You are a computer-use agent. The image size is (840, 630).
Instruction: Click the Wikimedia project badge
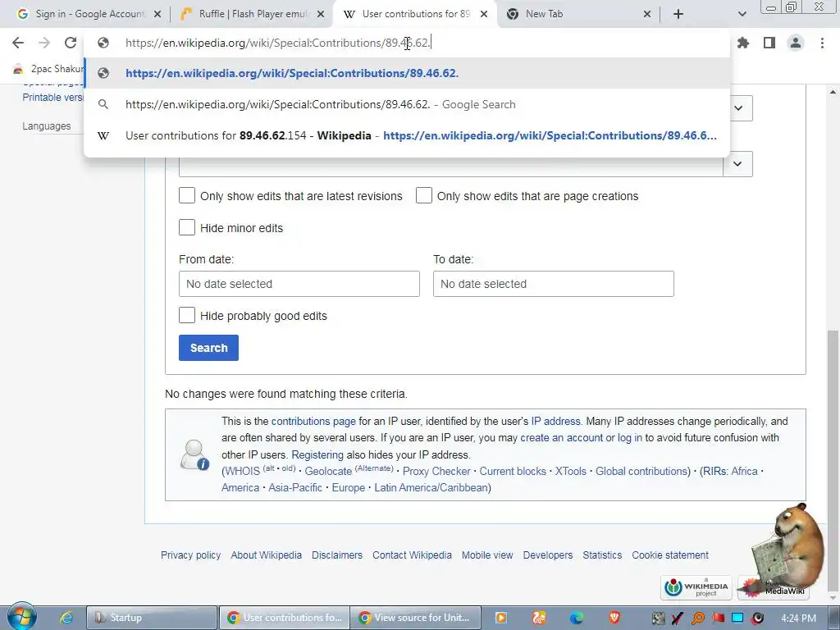[697, 587]
